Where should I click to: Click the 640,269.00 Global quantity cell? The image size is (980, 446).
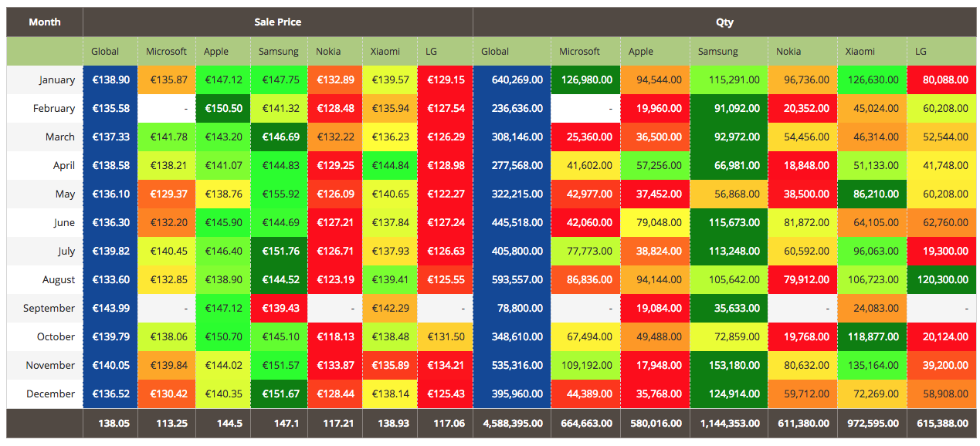point(512,80)
